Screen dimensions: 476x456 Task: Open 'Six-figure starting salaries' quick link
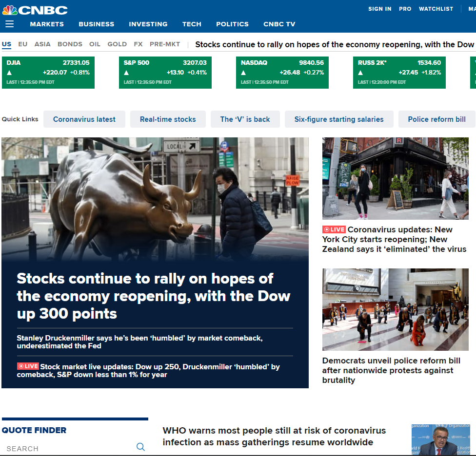(339, 119)
